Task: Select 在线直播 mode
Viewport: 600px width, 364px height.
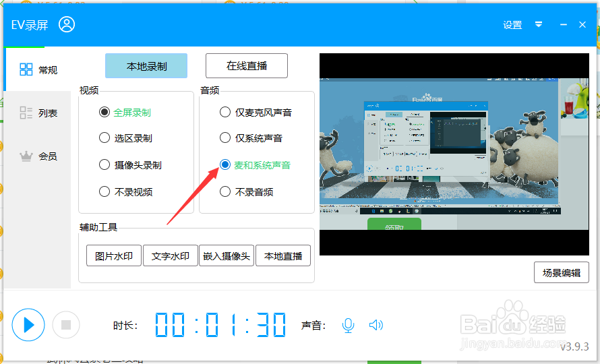Action: point(247,66)
